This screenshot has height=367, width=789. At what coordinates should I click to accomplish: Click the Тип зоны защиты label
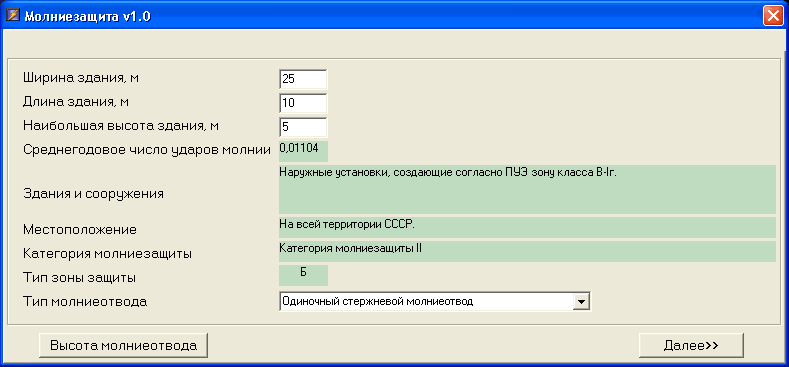[x=80, y=278]
